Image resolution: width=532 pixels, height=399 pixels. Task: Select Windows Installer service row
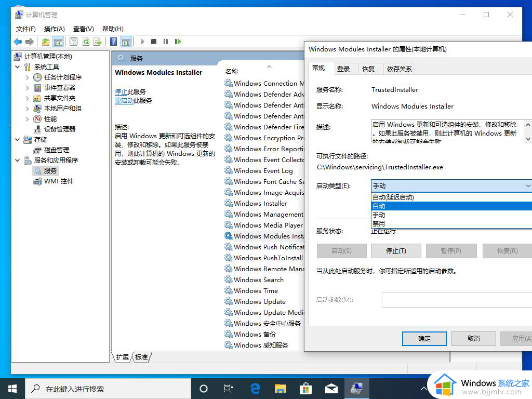pos(260,204)
